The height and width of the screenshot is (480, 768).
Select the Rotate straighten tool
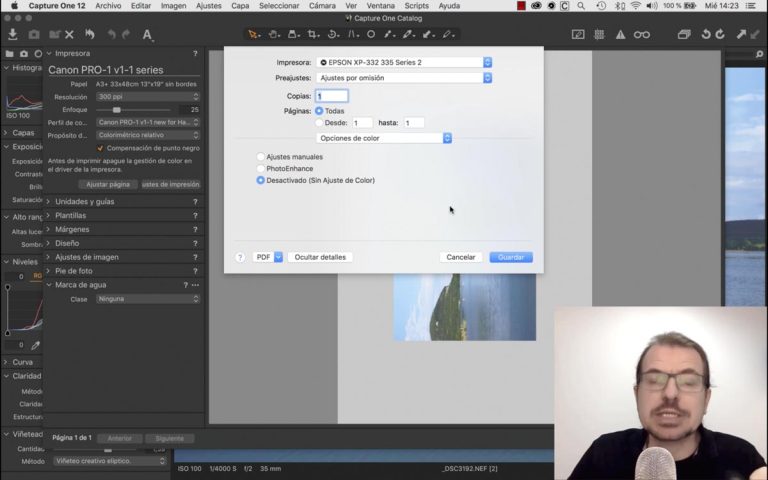333,34
